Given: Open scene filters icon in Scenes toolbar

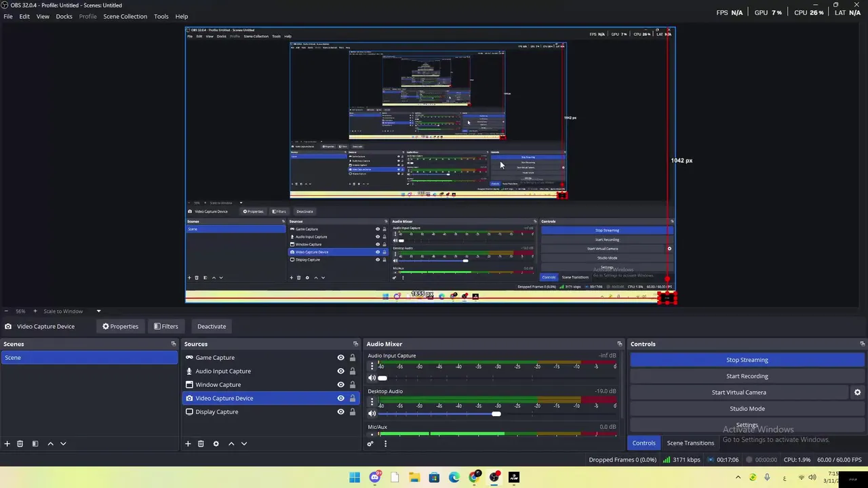Looking at the screenshot, I should (35, 443).
